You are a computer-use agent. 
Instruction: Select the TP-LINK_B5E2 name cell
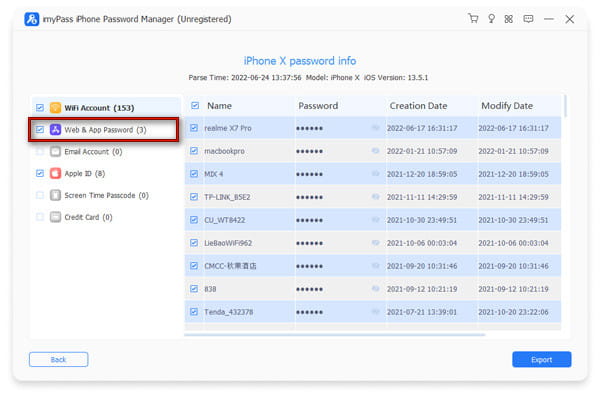pyautogui.click(x=227, y=197)
